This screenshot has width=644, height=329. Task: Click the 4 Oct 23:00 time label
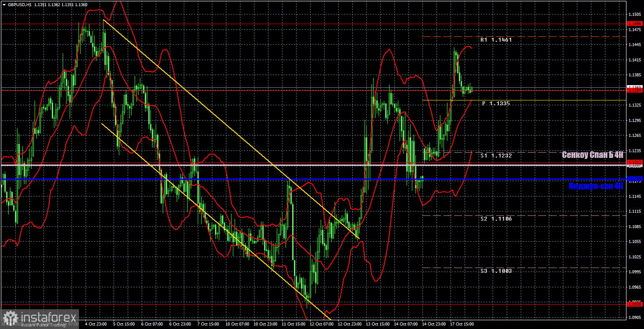pyautogui.click(x=96, y=324)
